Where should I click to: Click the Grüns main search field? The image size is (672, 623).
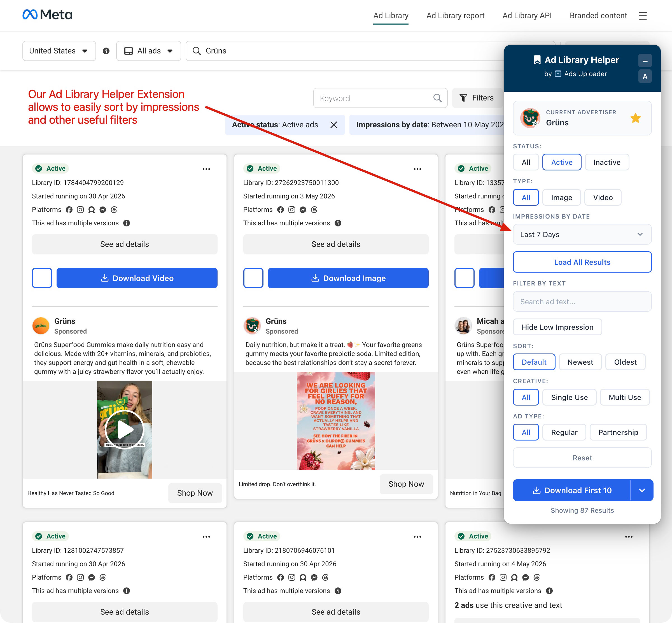pyautogui.click(x=344, y=51)
